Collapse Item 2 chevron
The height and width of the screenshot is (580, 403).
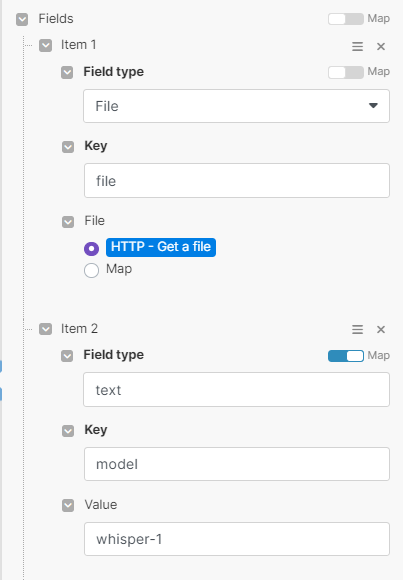click(46, 329)
